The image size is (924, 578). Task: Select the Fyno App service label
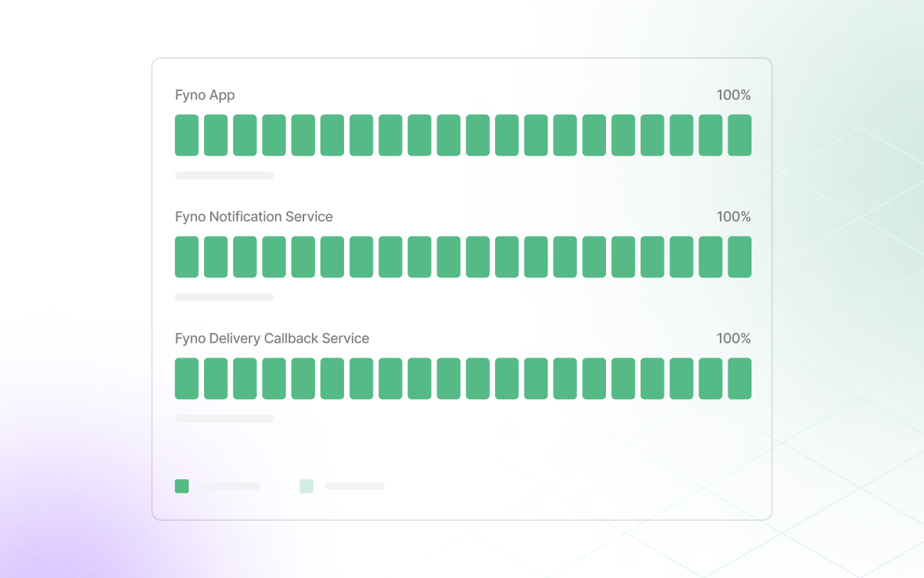pos(205,95)
